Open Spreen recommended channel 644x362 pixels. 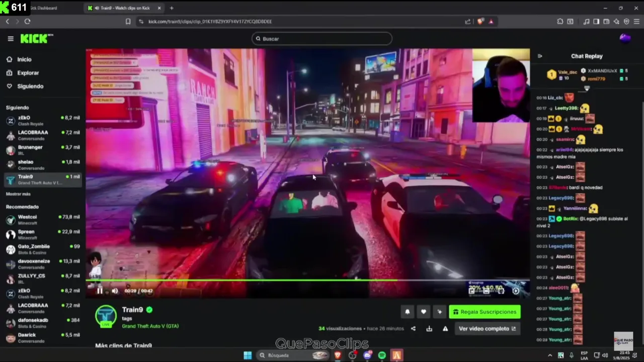click(x=43, y=235)
